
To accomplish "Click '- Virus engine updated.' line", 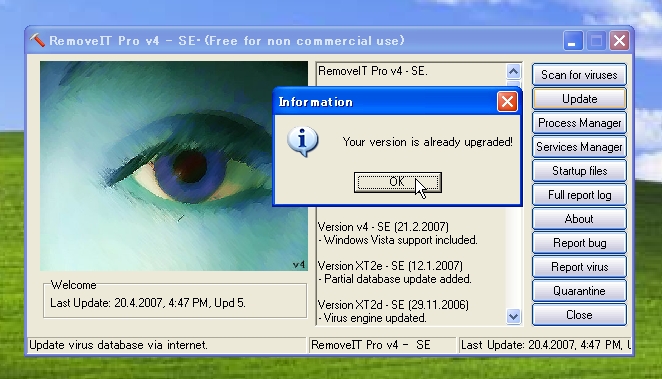I will pyautogui.click(x=372, y=318).
